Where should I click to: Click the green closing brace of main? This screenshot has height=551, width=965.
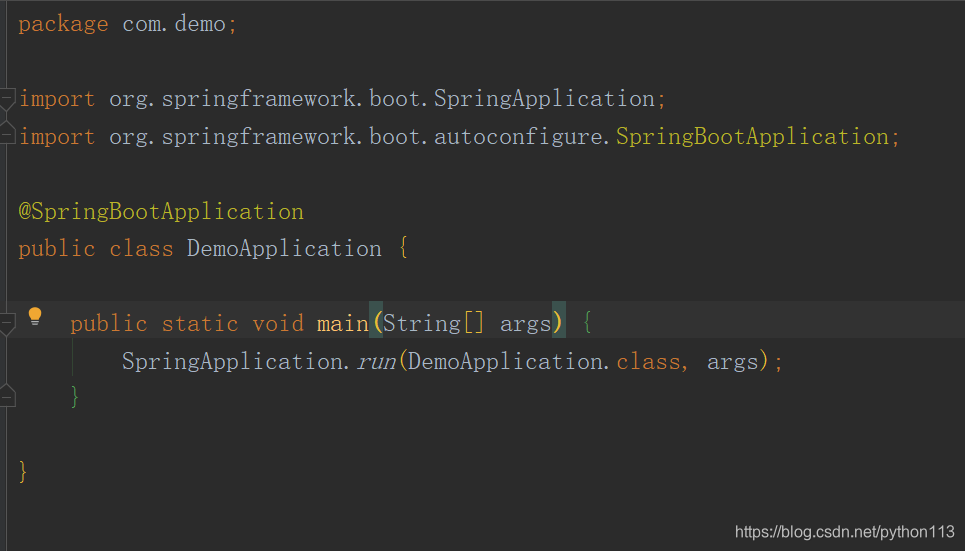pyautogui.click(x=74, y=397)
